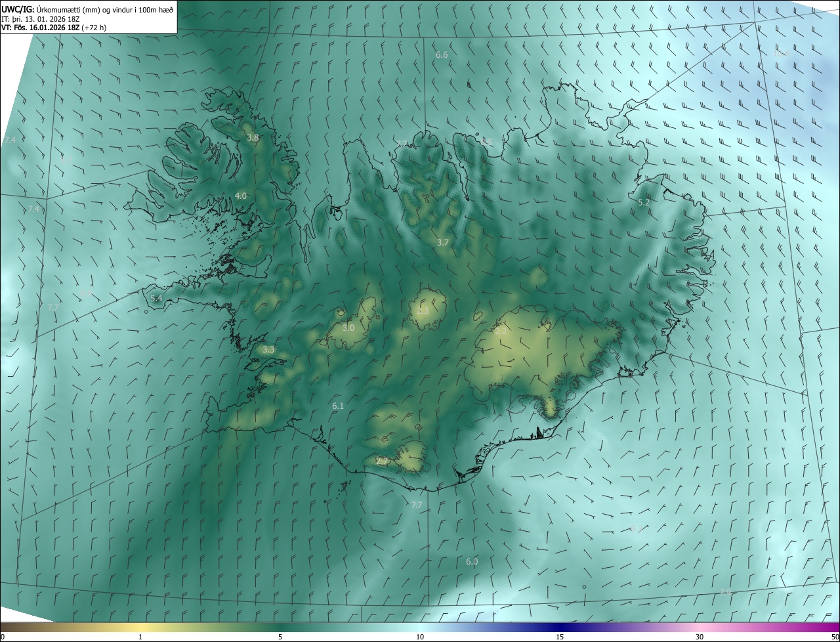Image resolution: width=840 pixels, height=642 pixels.
Task: Click the 3.0 value label on the glacier
Action: [x=348, y=328]
